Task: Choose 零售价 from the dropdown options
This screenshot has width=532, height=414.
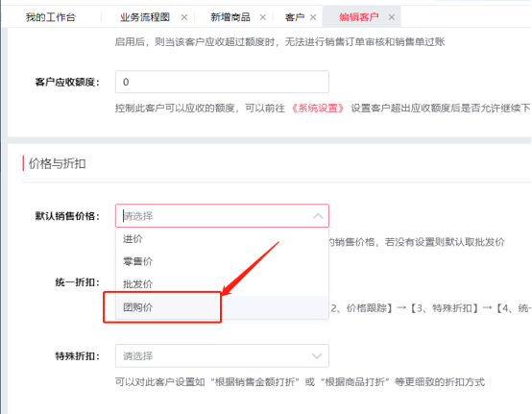Action: [222, 261]
